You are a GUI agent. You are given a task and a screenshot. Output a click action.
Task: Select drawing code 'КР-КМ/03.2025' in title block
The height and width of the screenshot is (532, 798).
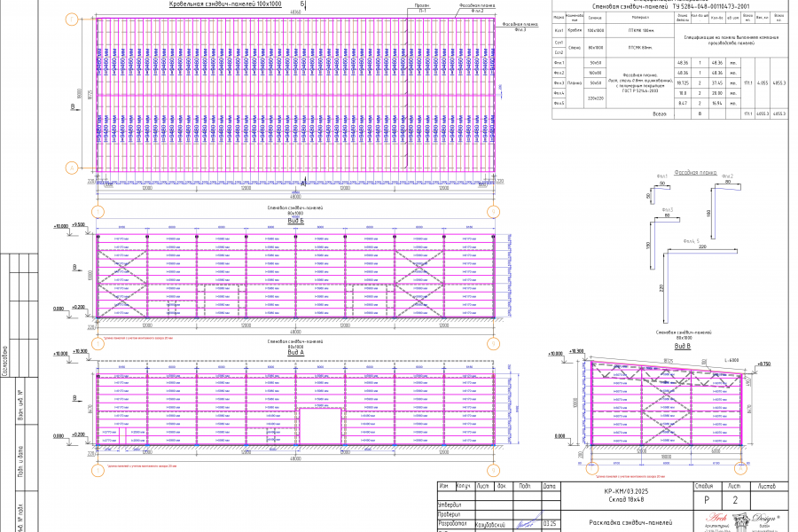[626, 491]
